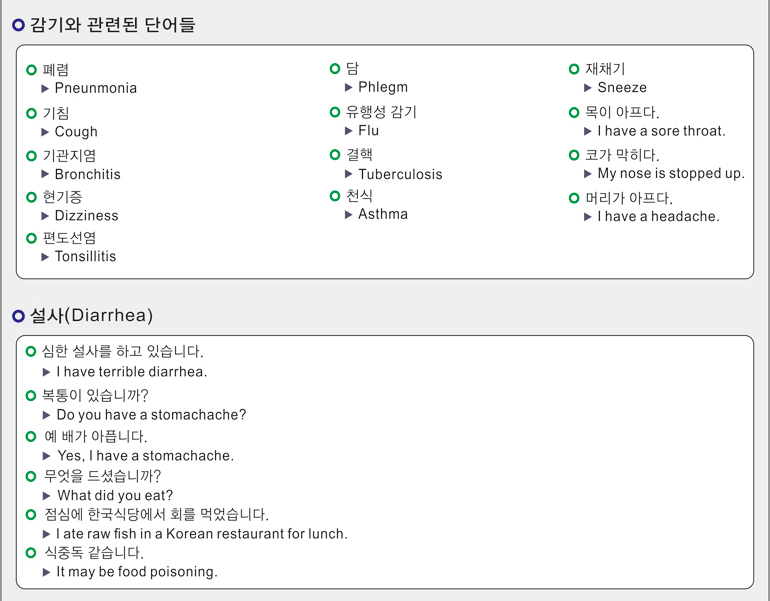Click the green bullet next to 기침
The height and width of the screenshot is (601, 770).
pos(32,114)
